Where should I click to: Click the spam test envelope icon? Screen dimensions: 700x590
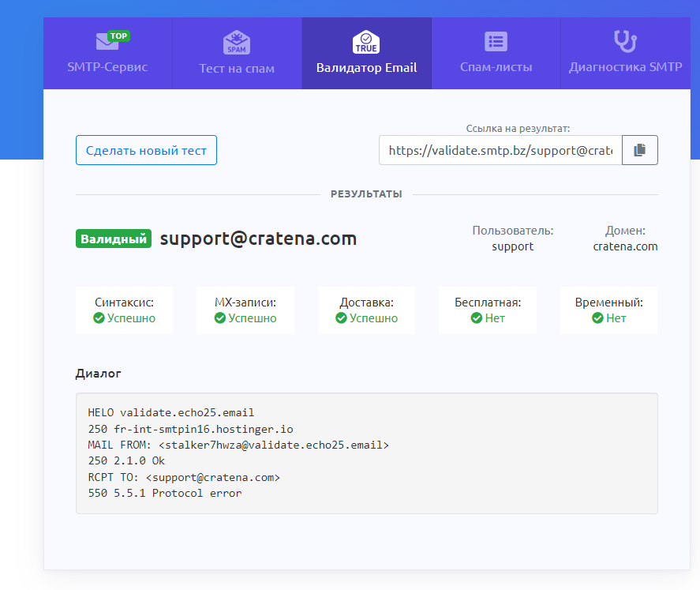(x=237, y=42)
